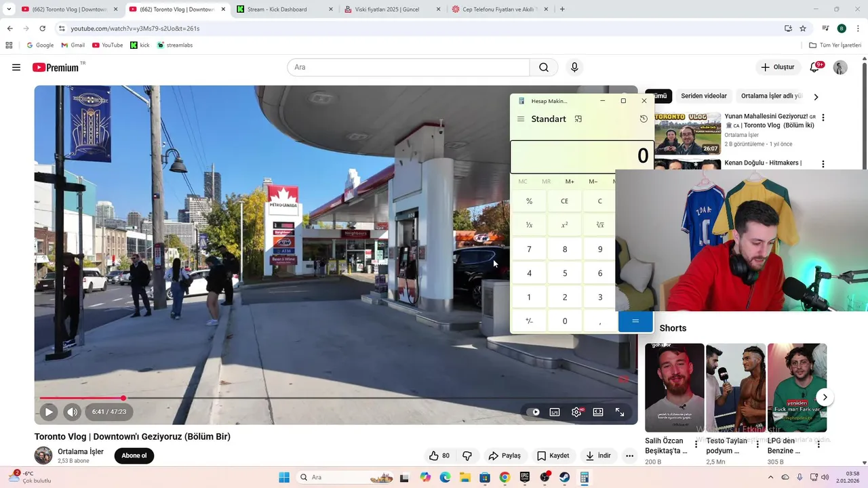Click the İndir download button
The height and width of the screenshot is (488, 868).
598,455
